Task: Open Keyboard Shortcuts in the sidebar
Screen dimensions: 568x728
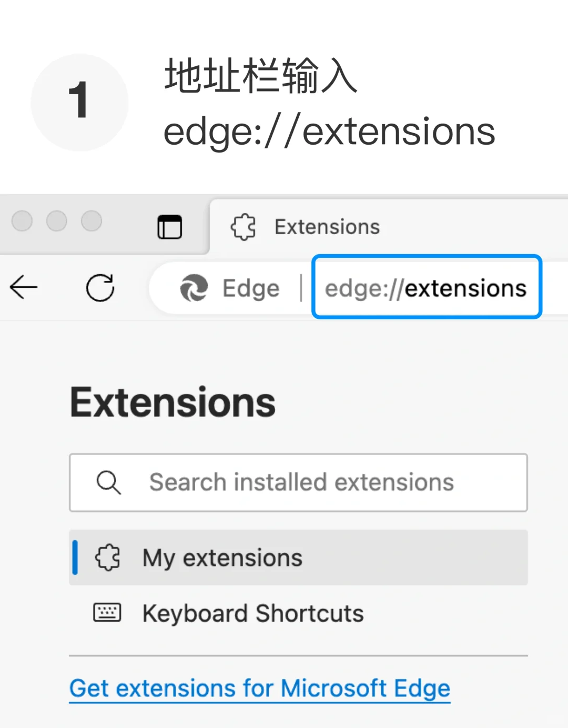Action: [x=252, y=613]
